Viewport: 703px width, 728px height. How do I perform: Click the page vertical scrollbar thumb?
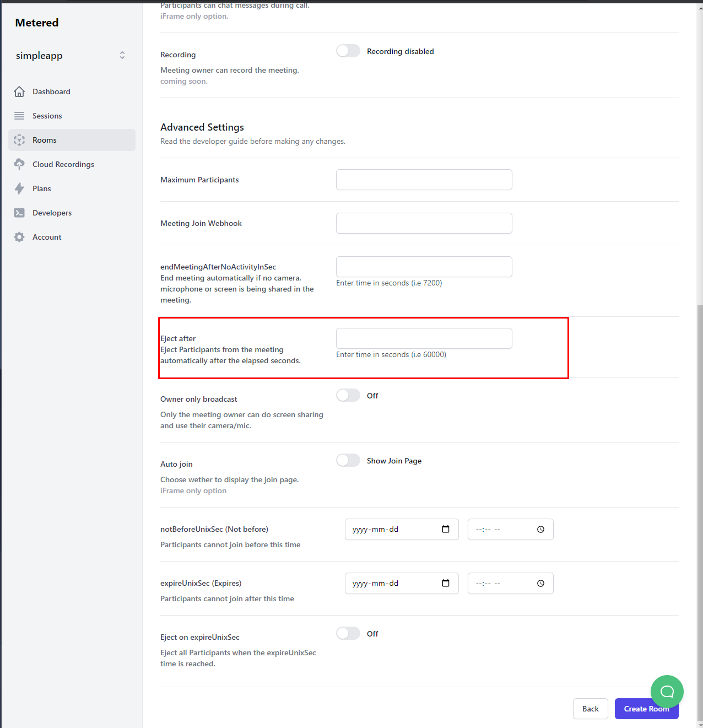700,513
